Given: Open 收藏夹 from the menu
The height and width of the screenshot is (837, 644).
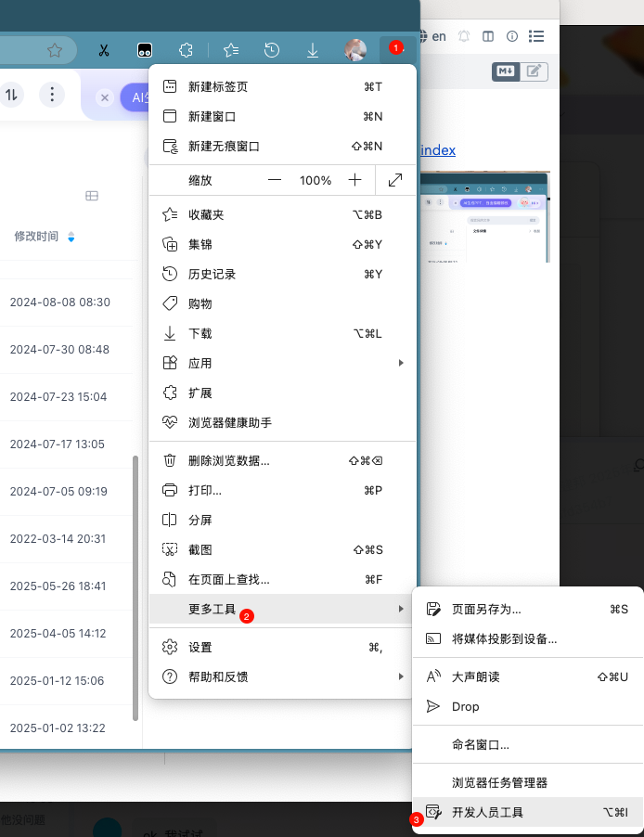Looking at the screenshot, I should point(282,214).
